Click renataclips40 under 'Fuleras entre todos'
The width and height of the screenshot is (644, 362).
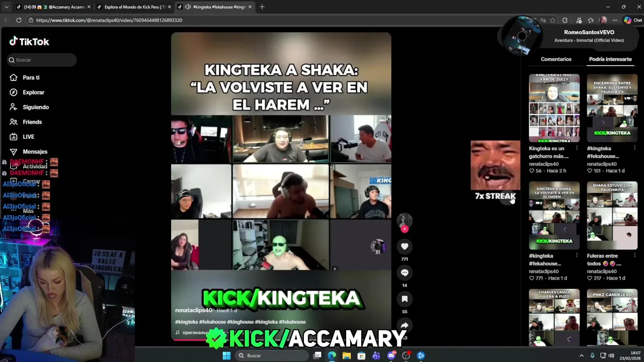603,271
